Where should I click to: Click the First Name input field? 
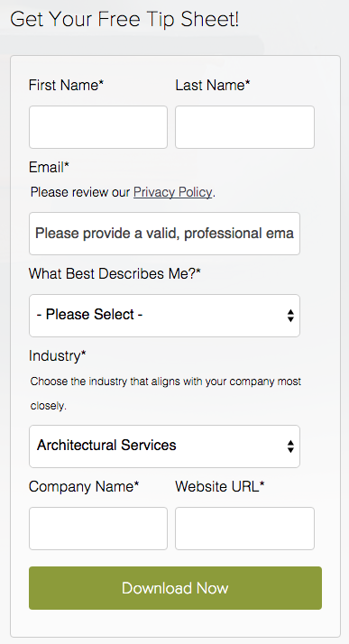pos(98,127)
